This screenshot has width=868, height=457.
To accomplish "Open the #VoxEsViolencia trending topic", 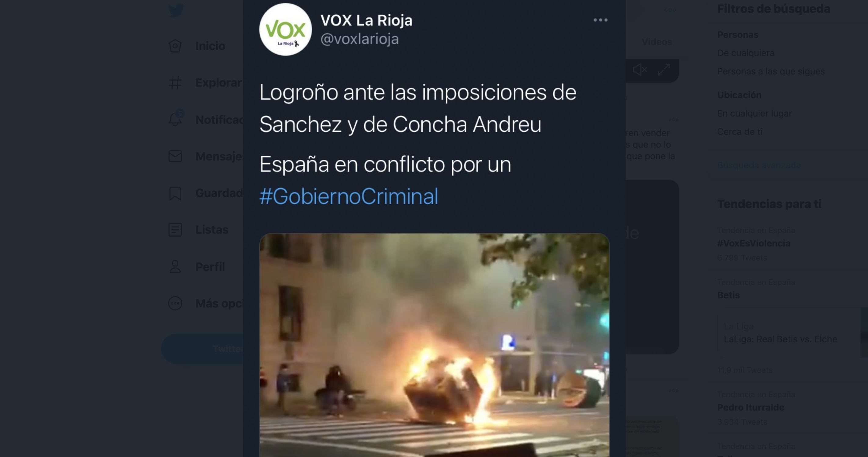I will tap(754, 243).
